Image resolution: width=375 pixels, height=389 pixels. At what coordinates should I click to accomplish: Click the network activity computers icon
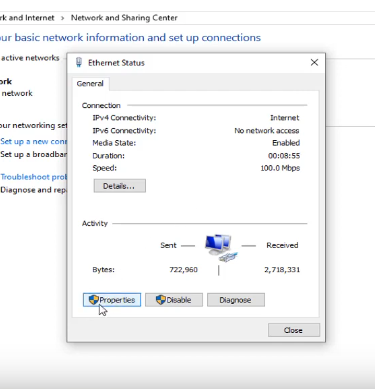point(221,248)
